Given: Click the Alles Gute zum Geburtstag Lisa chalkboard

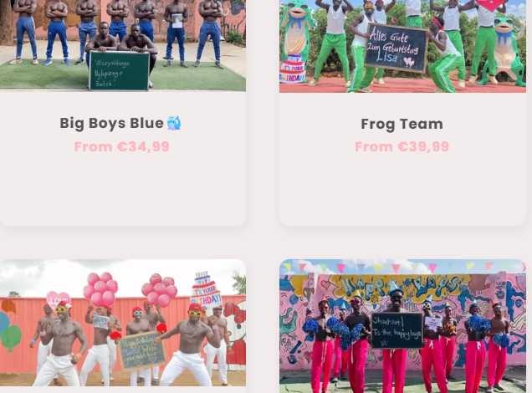Looking at the screenshot, I should [x=396, y=48].
